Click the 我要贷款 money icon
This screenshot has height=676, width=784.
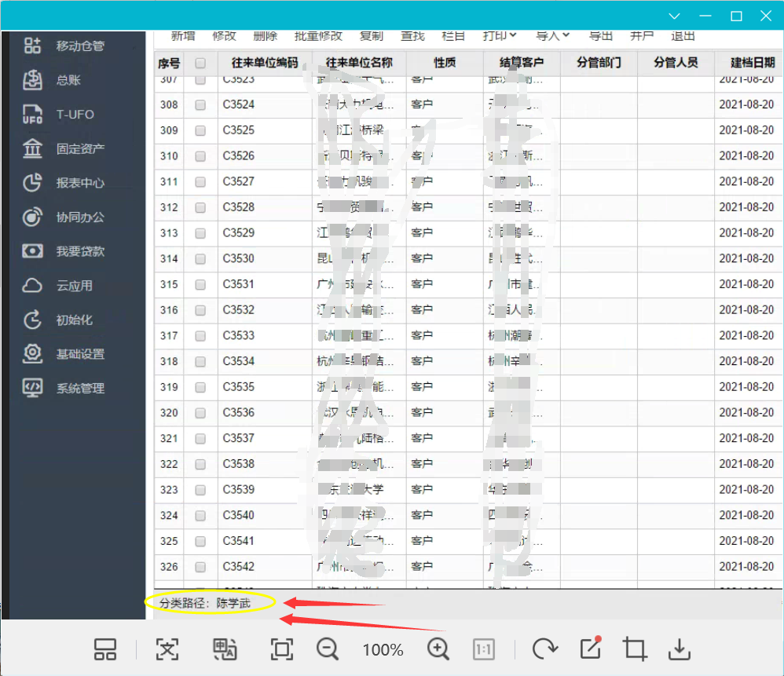tap(32, 251)
